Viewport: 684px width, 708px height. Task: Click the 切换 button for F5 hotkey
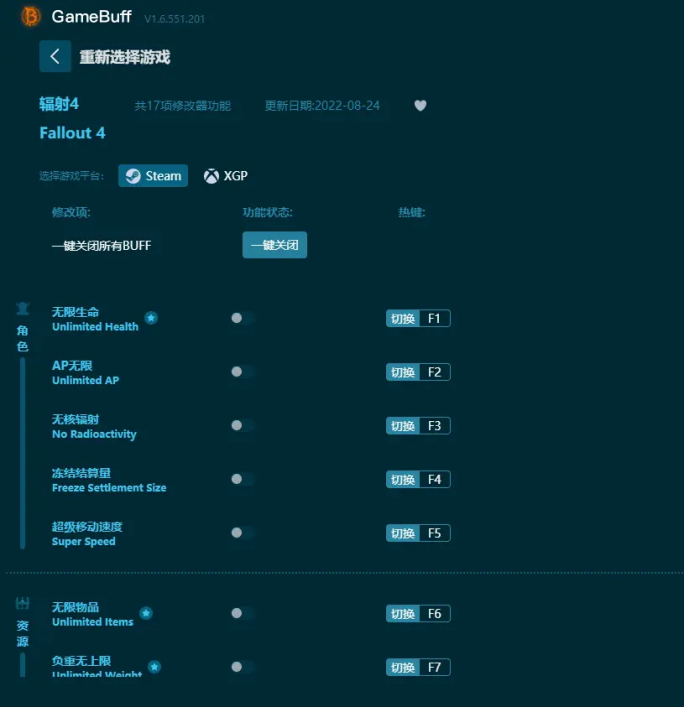point(403,533)
